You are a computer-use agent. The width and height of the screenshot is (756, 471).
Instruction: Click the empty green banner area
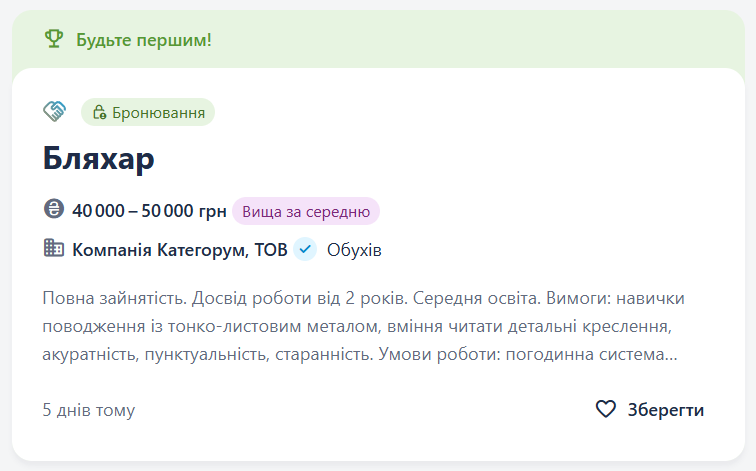click(477, 39)
